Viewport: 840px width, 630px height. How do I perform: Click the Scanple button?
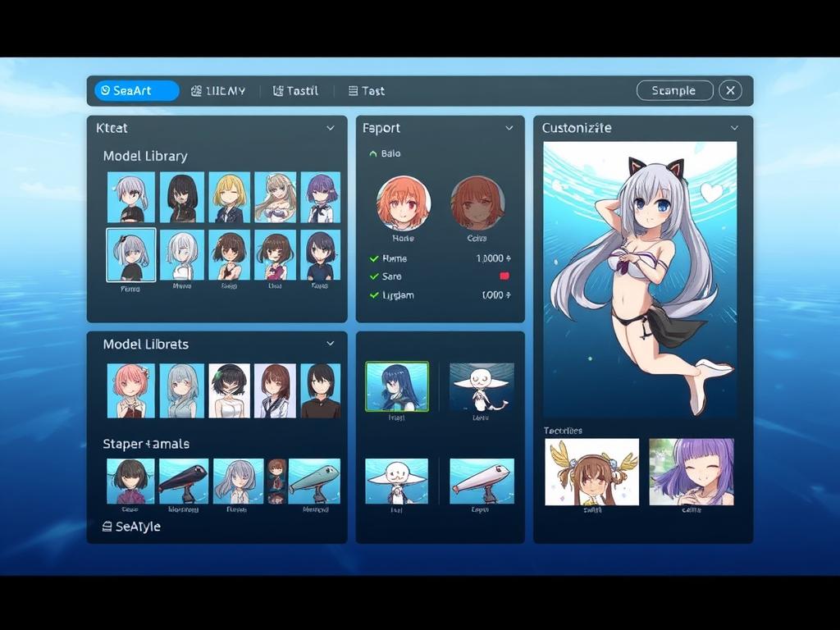coord(674,90)
